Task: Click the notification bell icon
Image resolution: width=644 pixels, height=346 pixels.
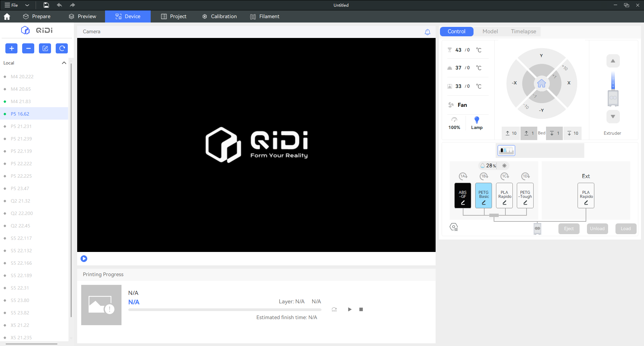Action: 428,32
